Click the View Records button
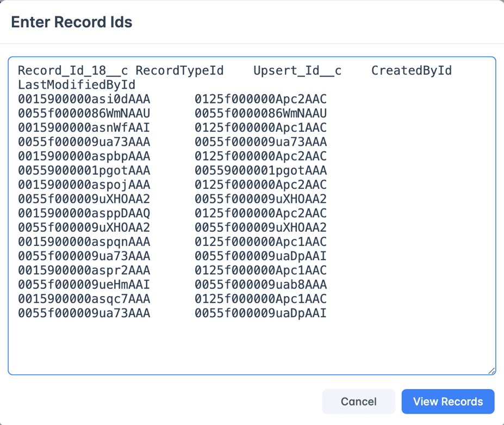This screenshot has height=425, width=504. click(x=448, y=401)
